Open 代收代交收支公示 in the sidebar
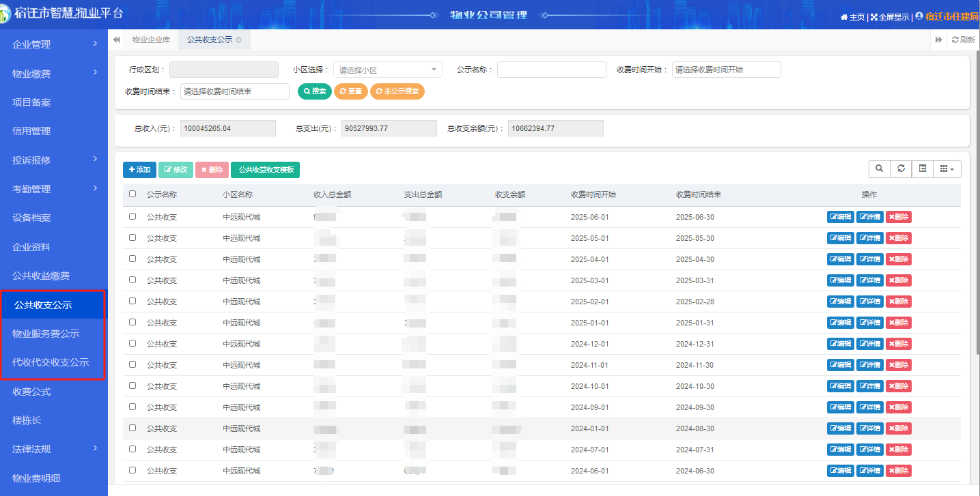Screen dimensions: 980x496 coord(54,362)
